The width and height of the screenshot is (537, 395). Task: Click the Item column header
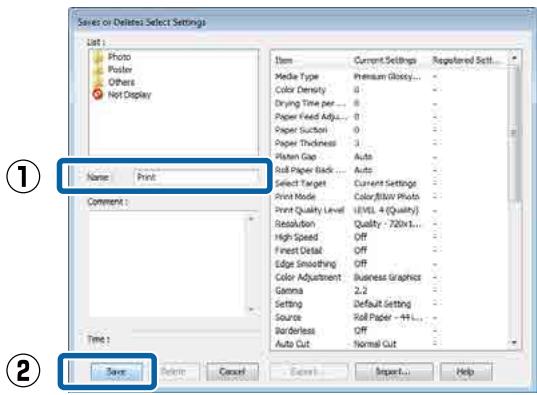311,61
